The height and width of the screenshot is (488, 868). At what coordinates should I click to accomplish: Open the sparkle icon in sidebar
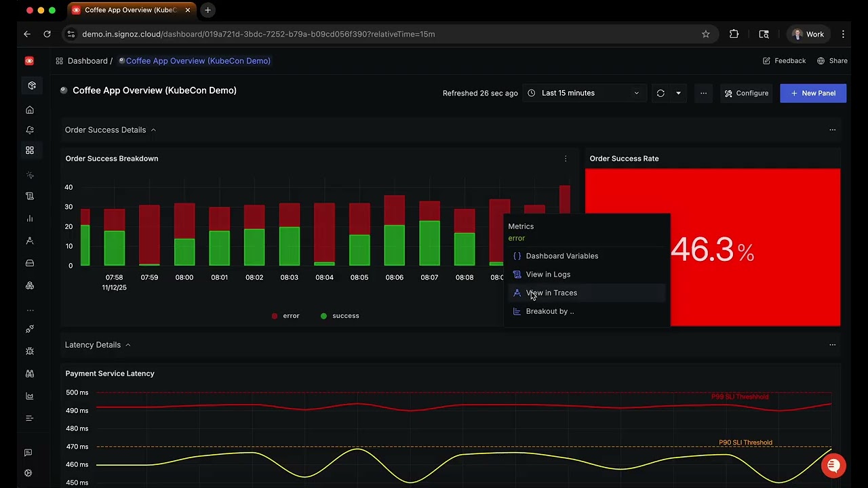(x=29, y=175)
